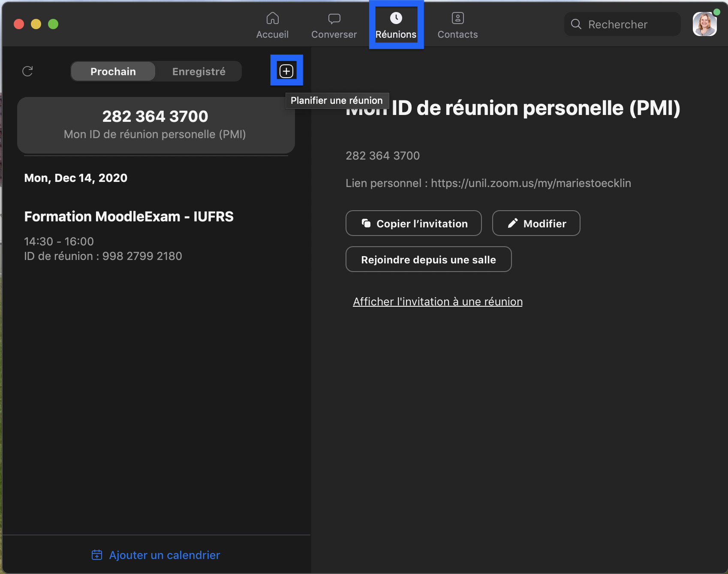The image size is (728, 574).
Task: Click the user profile avatar
Action: [x=704, y=24]
